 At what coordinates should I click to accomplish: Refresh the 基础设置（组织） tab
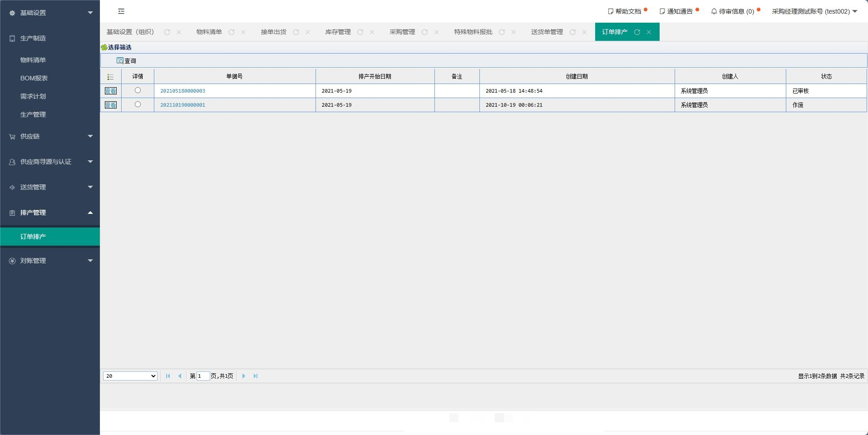point(167,32)
